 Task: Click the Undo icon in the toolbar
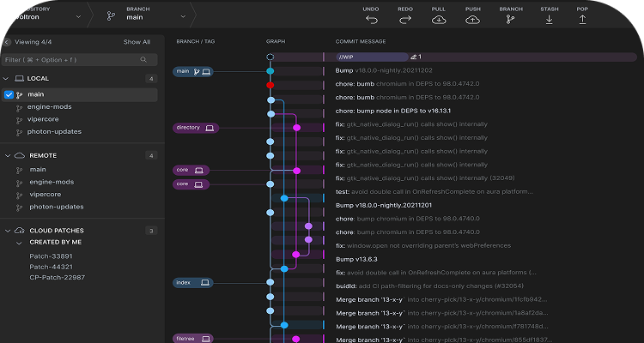[371, 19]
